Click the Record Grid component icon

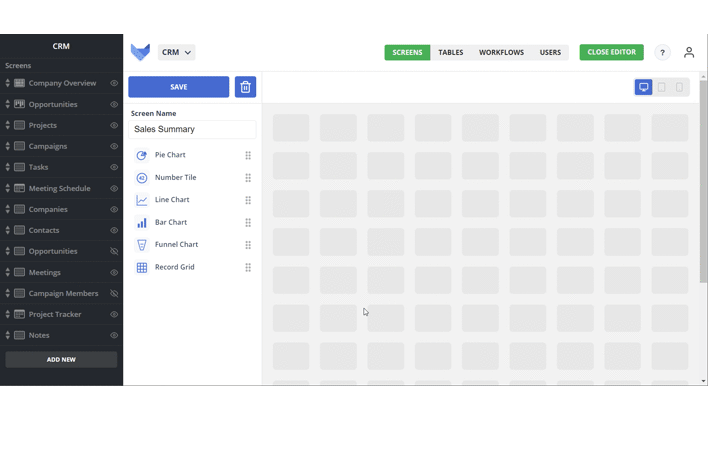click(x=142, y=267)
